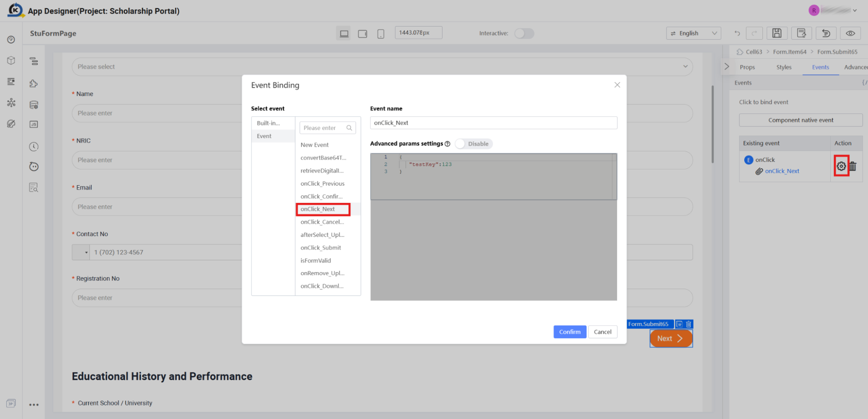Screen dimensions: 868x419
Task: Open the JS scripts panel icon
Action: [33, 124]
